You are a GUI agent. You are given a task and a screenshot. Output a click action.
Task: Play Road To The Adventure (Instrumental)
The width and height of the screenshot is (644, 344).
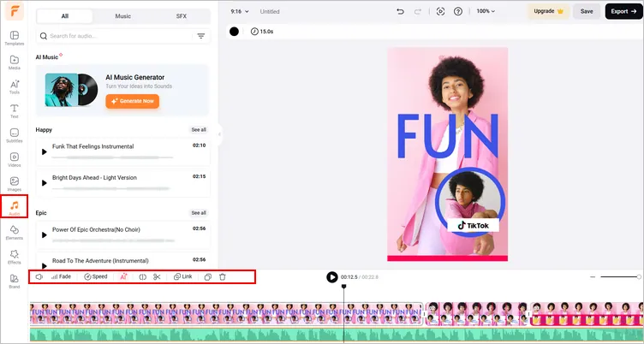coord(45,265)
